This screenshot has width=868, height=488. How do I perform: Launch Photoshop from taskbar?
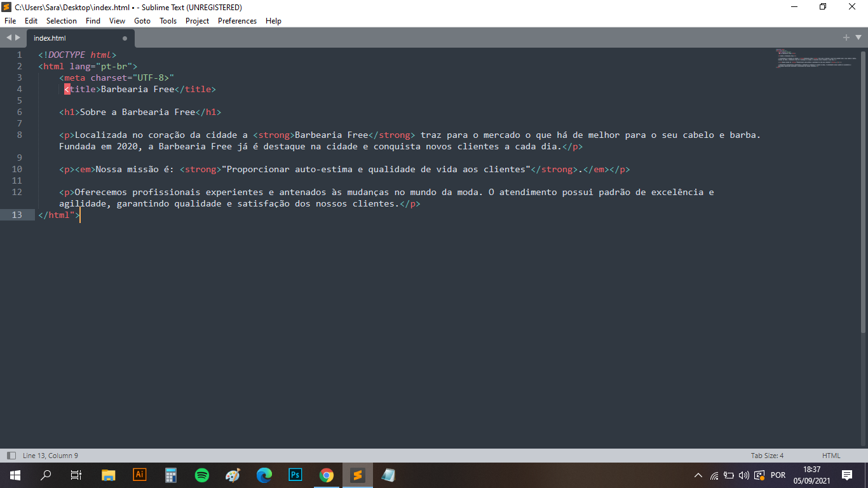(295, 475)
